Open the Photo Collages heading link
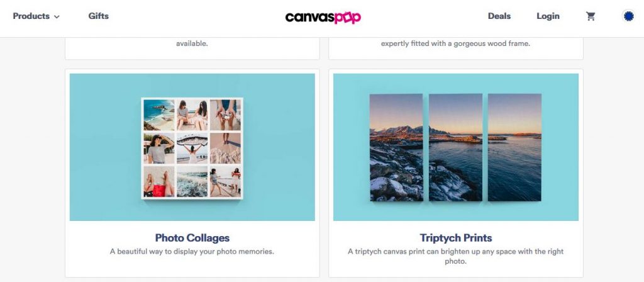The height and width of the screenshot is (282, 644). (192, 237)
